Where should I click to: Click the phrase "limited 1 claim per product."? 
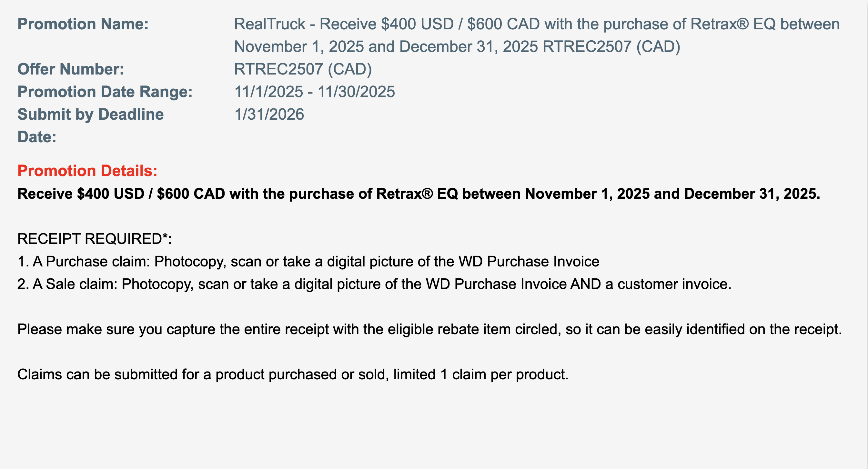[x=480, y=374]
